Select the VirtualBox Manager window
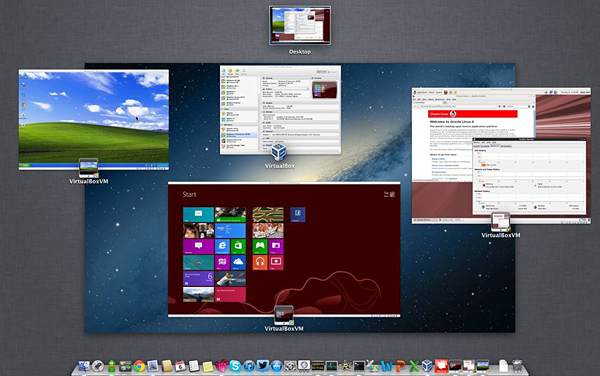Image resolution: width=600 pixels, height=376 pixels. coord(280,110)
